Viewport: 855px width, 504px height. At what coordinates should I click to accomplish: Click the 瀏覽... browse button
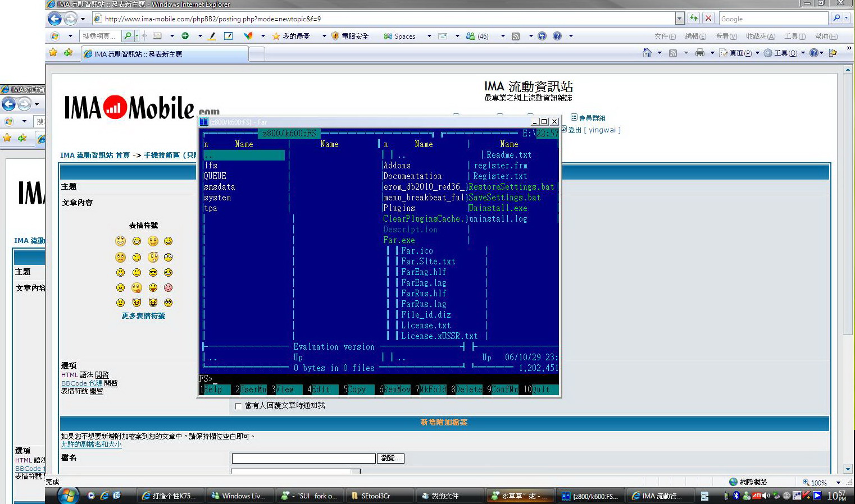tap(390, 458)
